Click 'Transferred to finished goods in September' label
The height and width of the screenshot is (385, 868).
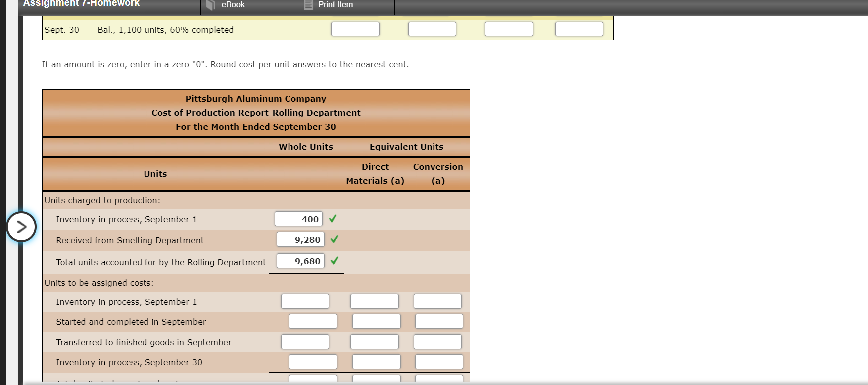pyautogui.click(x=144, y=342)
